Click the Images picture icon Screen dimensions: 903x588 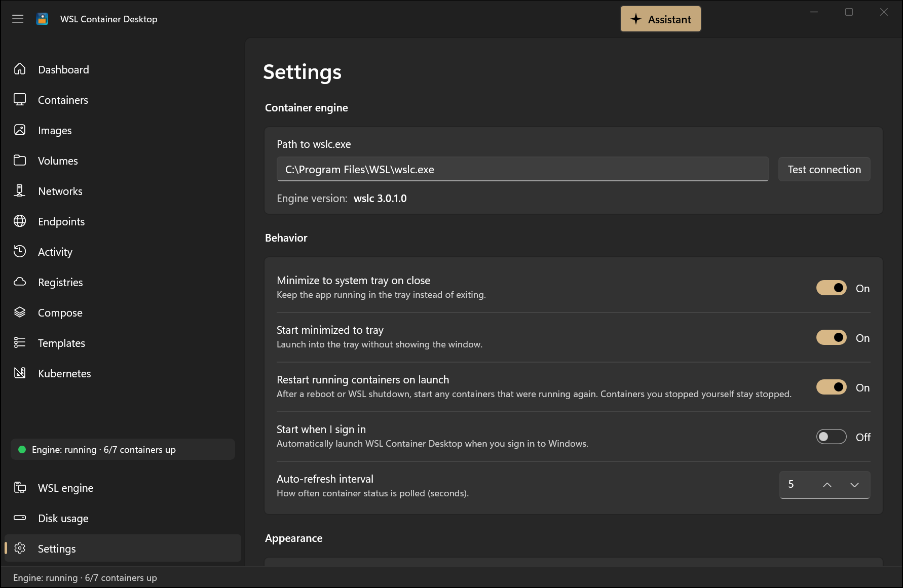(x=20, y=130)
